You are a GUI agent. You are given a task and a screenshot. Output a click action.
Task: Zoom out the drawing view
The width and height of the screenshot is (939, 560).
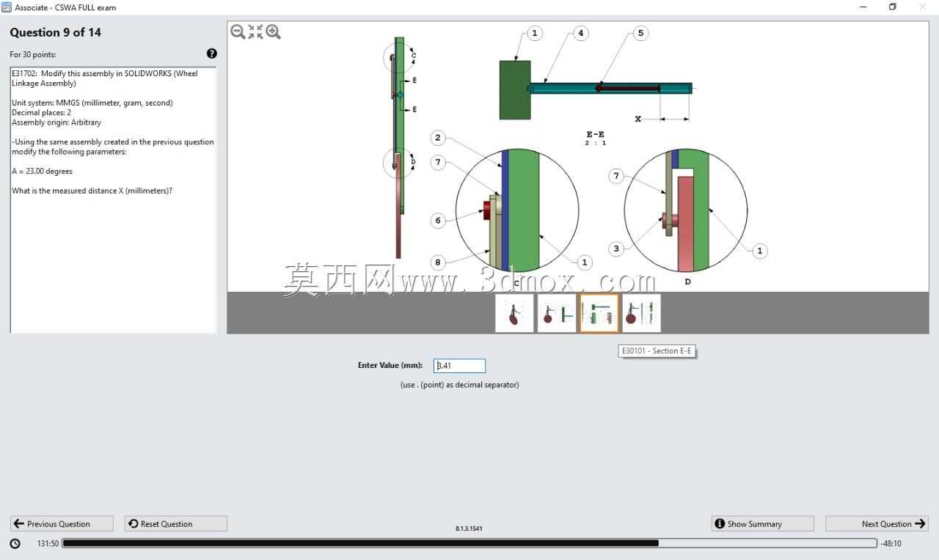click(238, 32)
